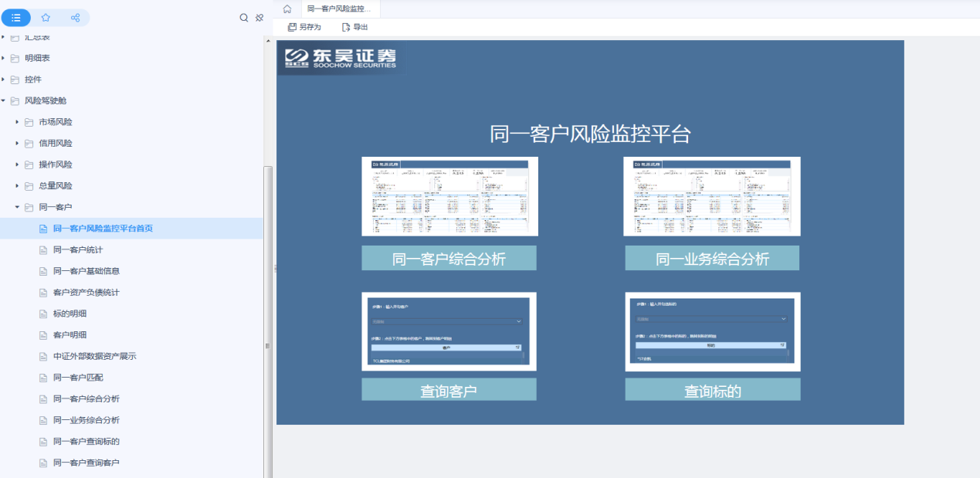
Task: Open the favorites star view
Action: pos(46,18)
